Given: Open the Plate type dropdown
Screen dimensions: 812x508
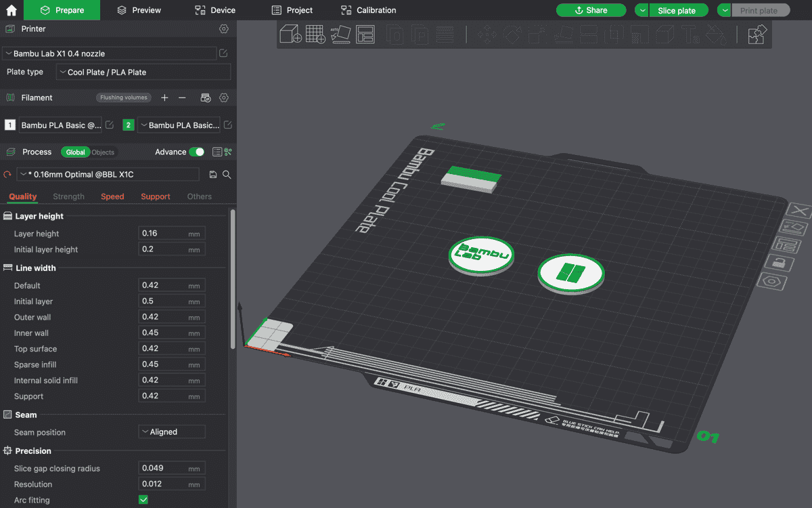Looking at the screenshot, I should [x=143, y=72].
